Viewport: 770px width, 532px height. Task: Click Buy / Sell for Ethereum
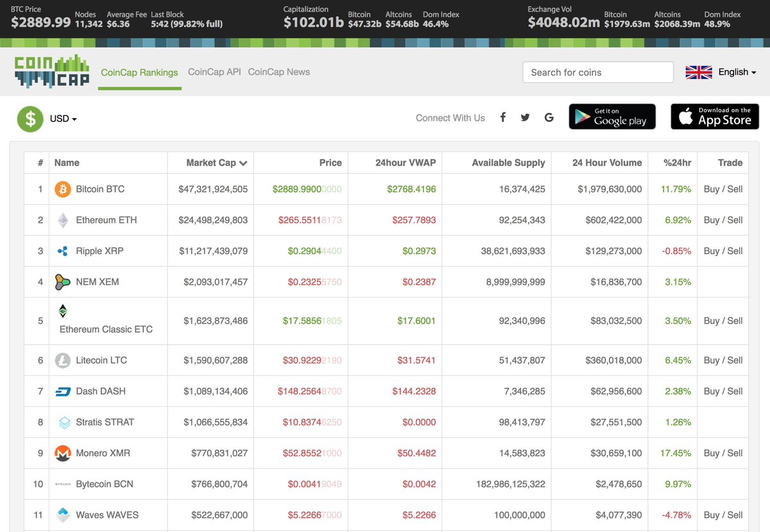(723, 220)
